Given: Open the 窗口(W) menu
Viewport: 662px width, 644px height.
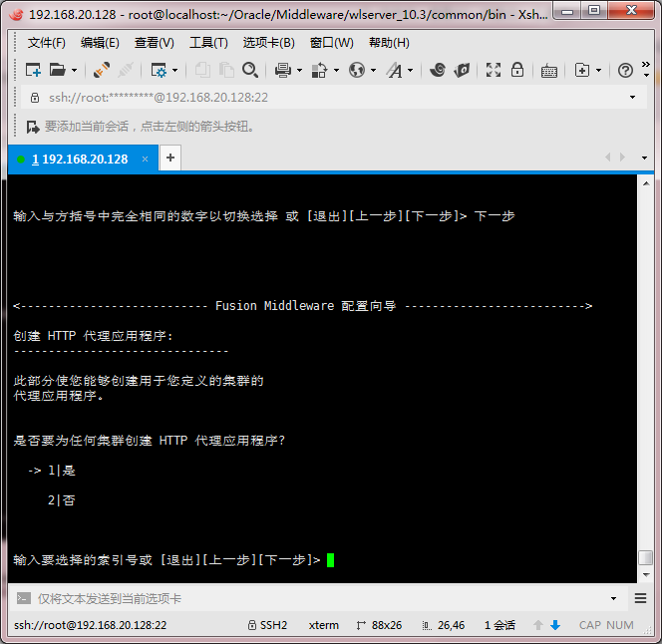Looking at the screenshot, I should [x=331, y=43].
